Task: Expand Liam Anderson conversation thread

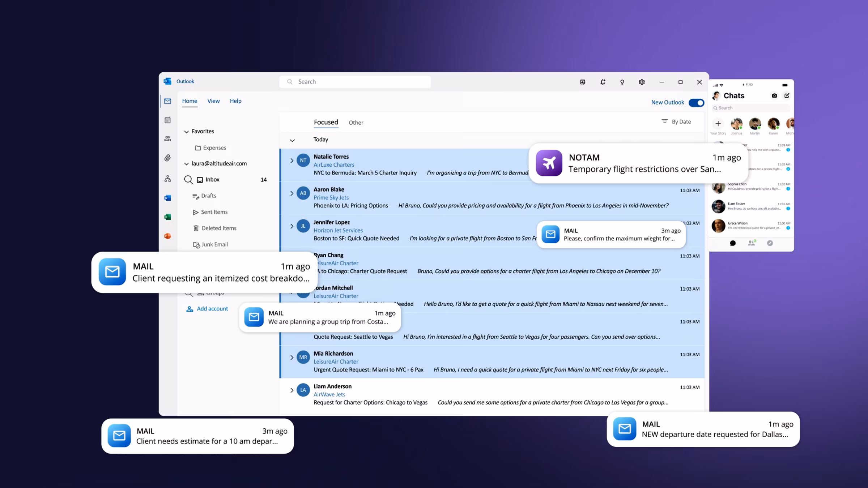Action: pos(292,390)
